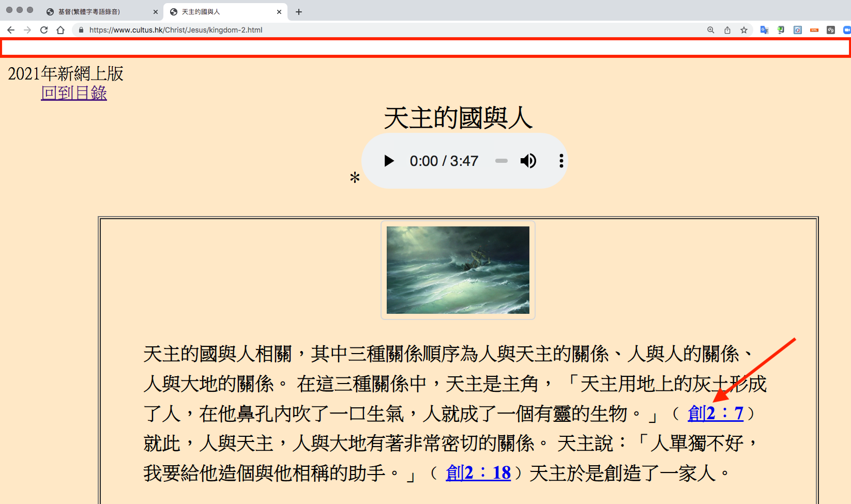Reload the current page
This screenshot has height=504, width=851.
pyautogui.click(x=43, y=30)
